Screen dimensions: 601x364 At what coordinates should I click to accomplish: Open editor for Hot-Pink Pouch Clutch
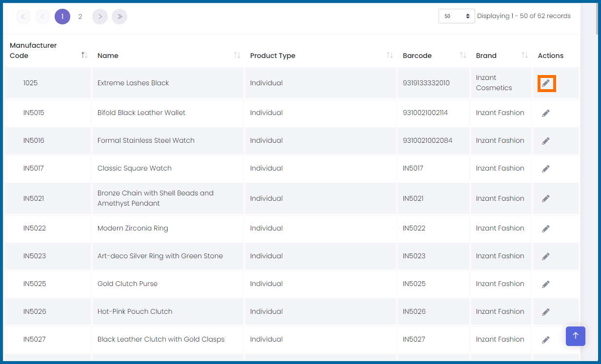point(546,312)
